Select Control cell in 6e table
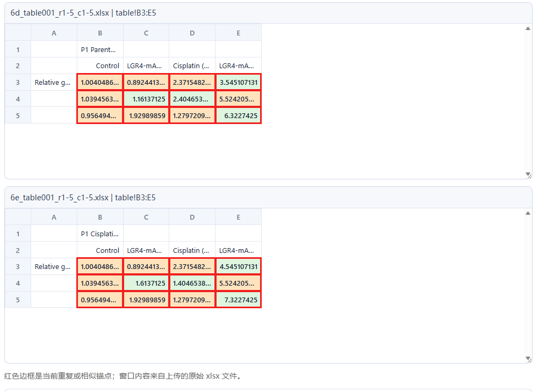The image size is (539, 392). tap(100, 250)
